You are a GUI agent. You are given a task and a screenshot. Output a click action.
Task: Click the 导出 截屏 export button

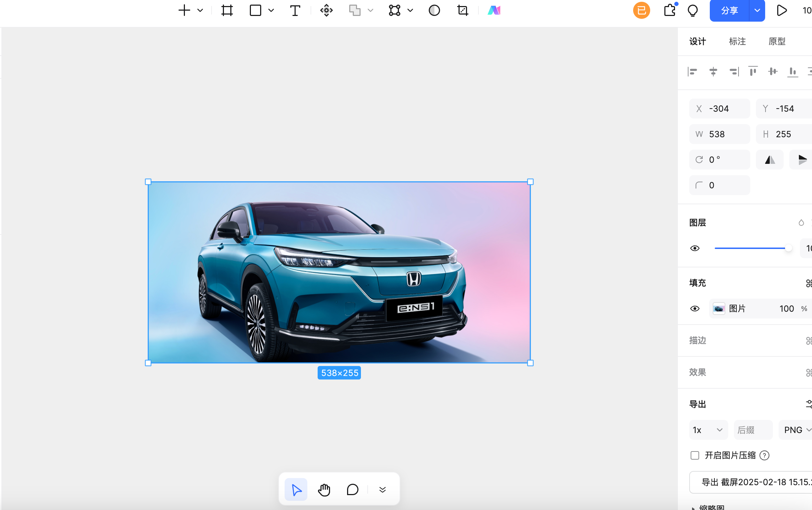pyautogui.click(x=751, y=482)
